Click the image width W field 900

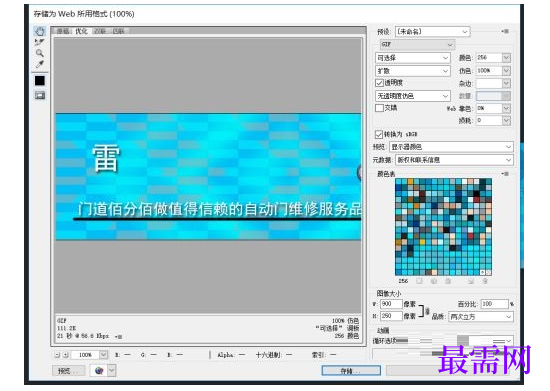pos(391,304)
